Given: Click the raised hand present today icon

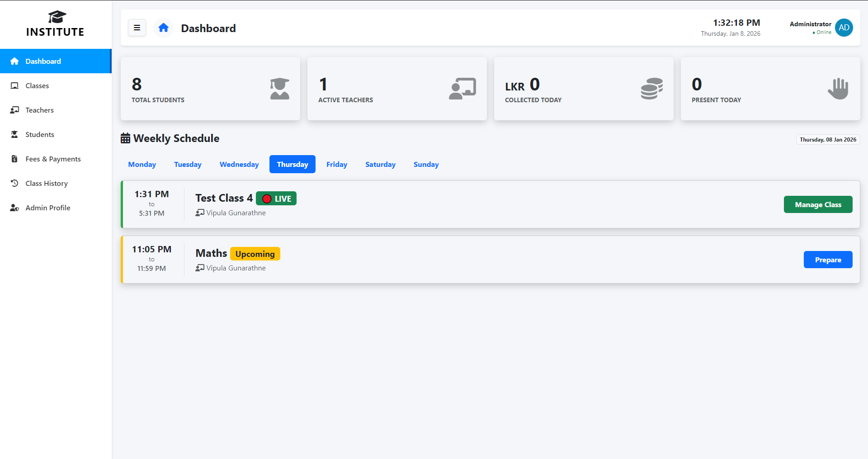Looking at the screenshot, I should tap(838, 89).
